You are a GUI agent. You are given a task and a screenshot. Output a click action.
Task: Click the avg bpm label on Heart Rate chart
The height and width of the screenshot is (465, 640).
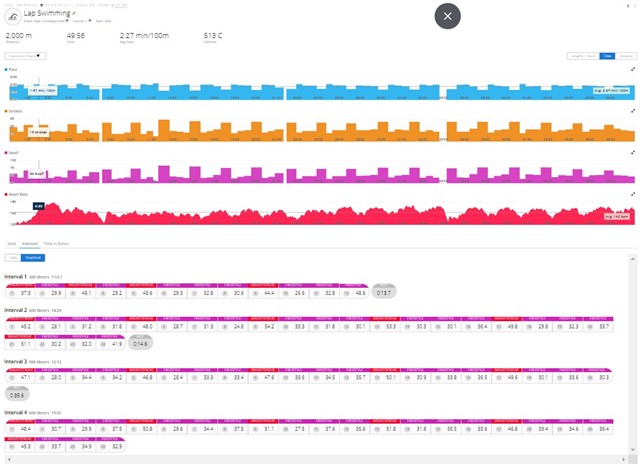coord(617,216)
